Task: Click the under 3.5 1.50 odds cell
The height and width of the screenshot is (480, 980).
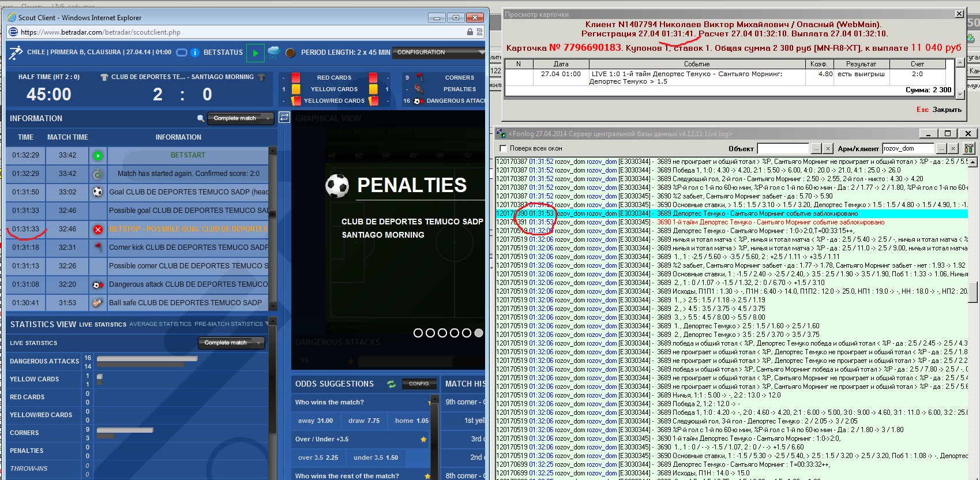Action: pos(376,457)
